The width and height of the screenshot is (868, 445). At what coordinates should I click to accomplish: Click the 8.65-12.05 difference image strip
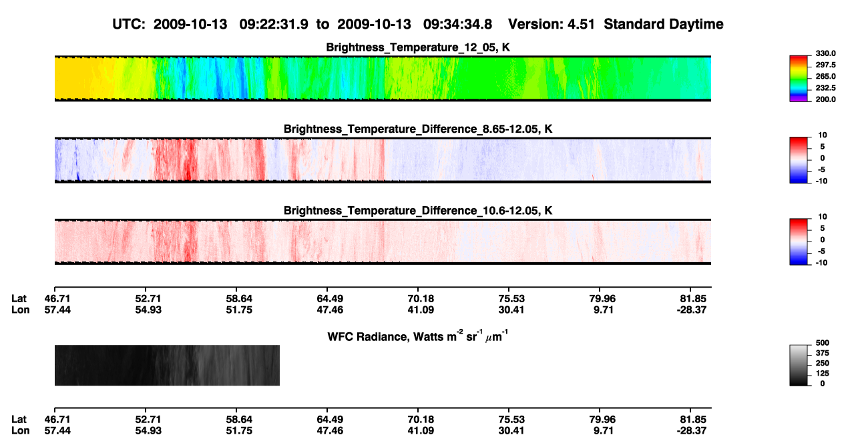point(383,160)
